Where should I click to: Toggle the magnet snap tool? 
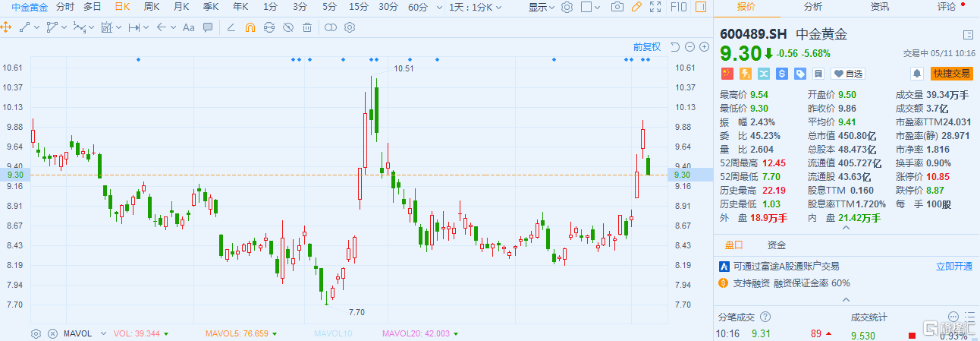(x=250, y=27)
